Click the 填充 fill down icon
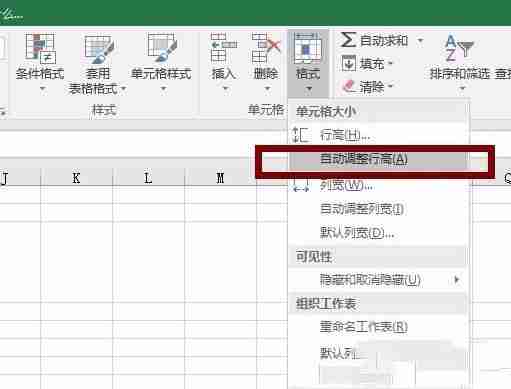511x389 pixels. 349,63
